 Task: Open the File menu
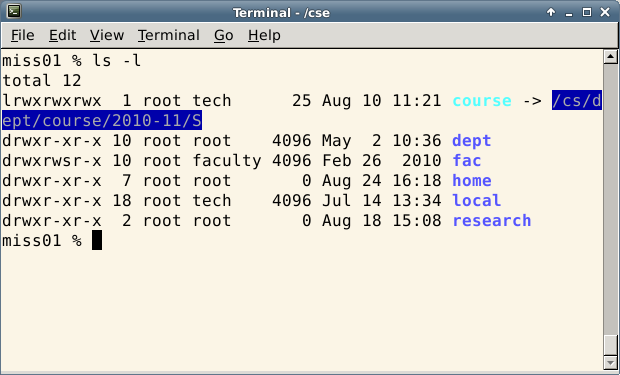23,35
